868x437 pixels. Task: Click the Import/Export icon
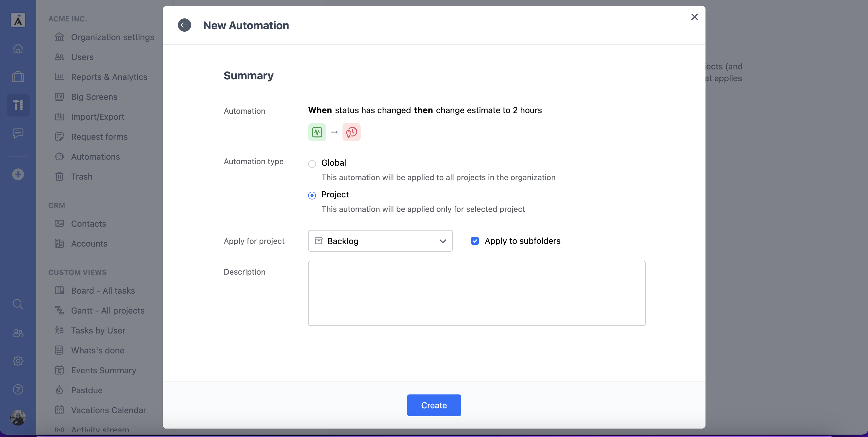pos(59,117)
